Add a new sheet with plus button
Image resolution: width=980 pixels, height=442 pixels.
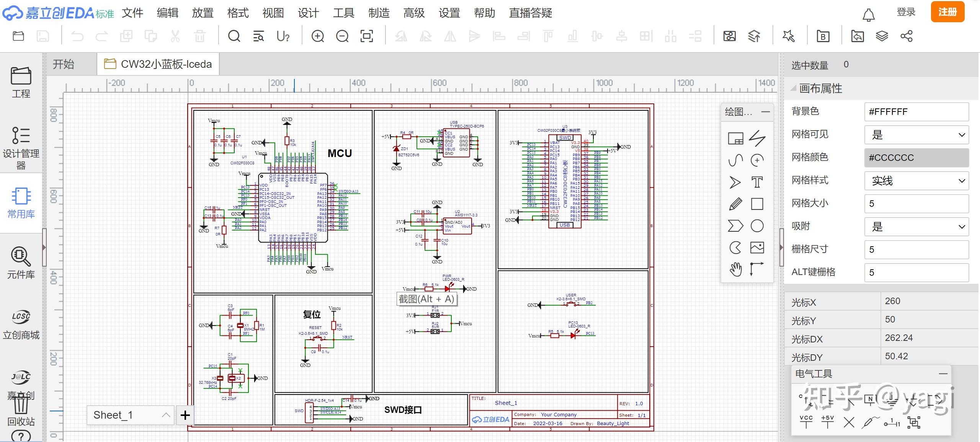[x=185, y=415]
